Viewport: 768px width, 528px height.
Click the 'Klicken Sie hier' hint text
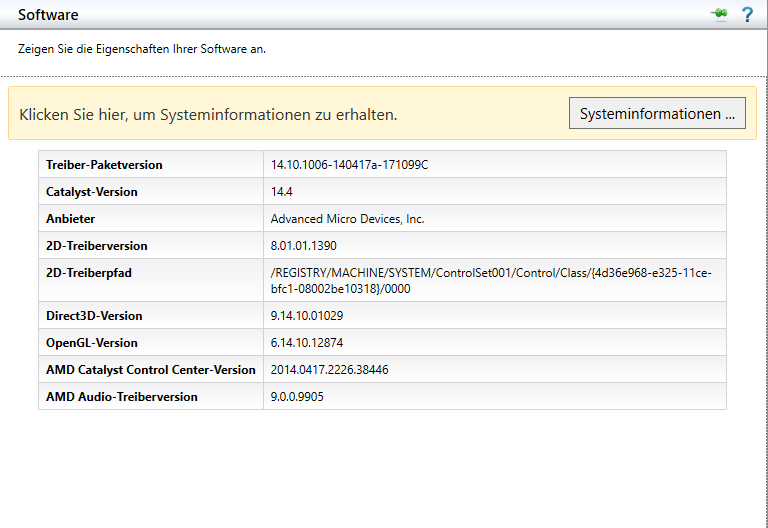(208, 114)
